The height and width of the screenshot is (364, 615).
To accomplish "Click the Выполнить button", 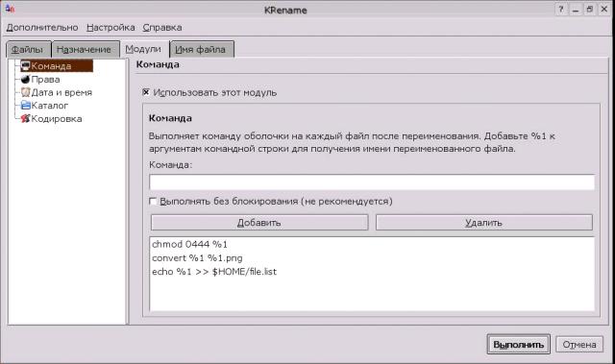I will pos(519,345).
